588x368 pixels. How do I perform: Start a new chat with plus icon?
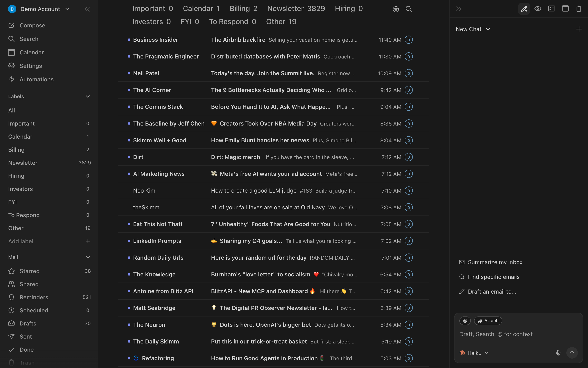(579, 29)
